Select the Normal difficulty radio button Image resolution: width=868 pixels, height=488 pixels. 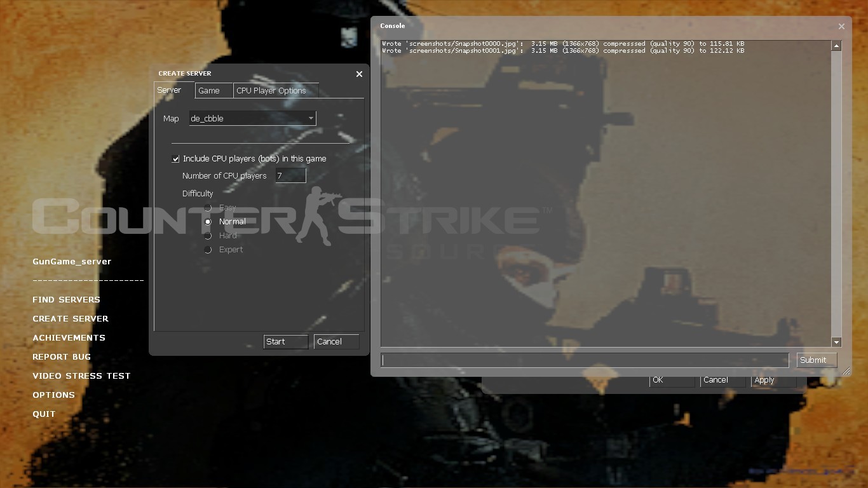(x=208, y=221)
